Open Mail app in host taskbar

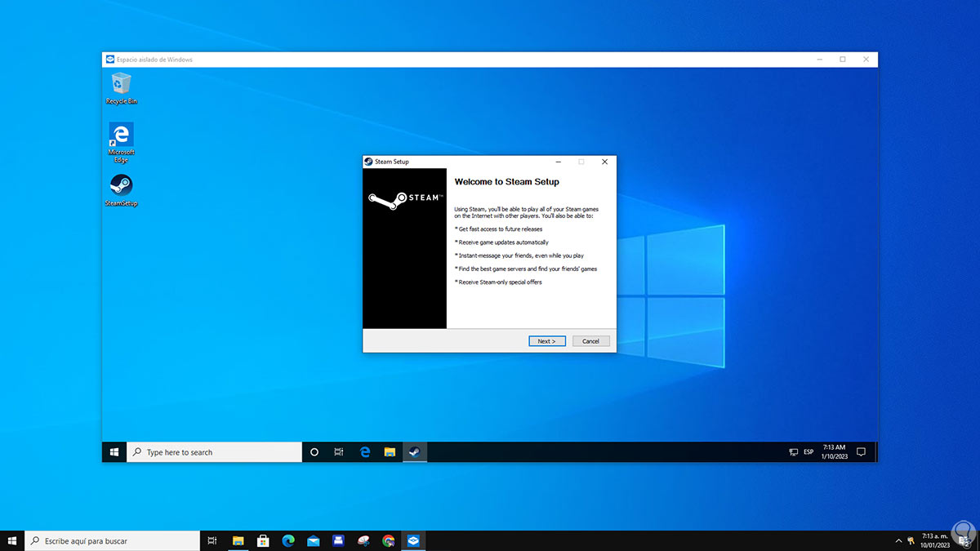(313, 540)
